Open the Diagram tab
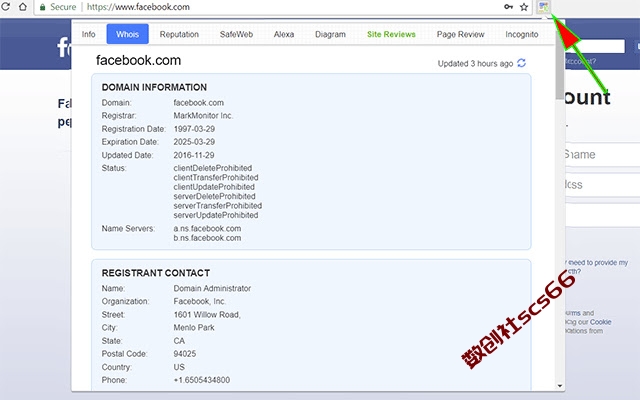Image resolution: width=640 pixels, height=400 pixels. (330, 34)
